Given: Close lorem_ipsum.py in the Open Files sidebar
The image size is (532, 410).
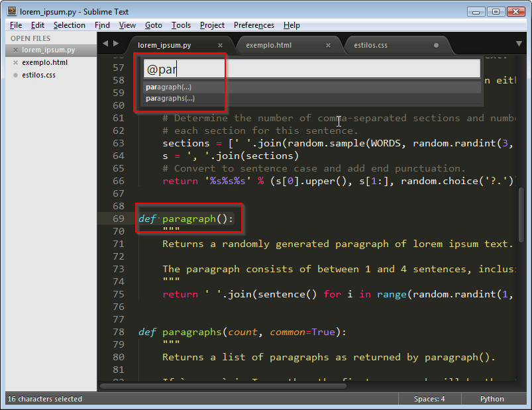Looking at the screenshot, I should coord(16,50).
